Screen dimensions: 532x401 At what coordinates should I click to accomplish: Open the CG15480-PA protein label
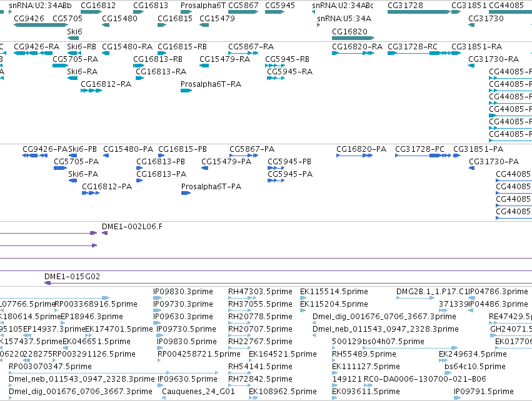point(128,149)
